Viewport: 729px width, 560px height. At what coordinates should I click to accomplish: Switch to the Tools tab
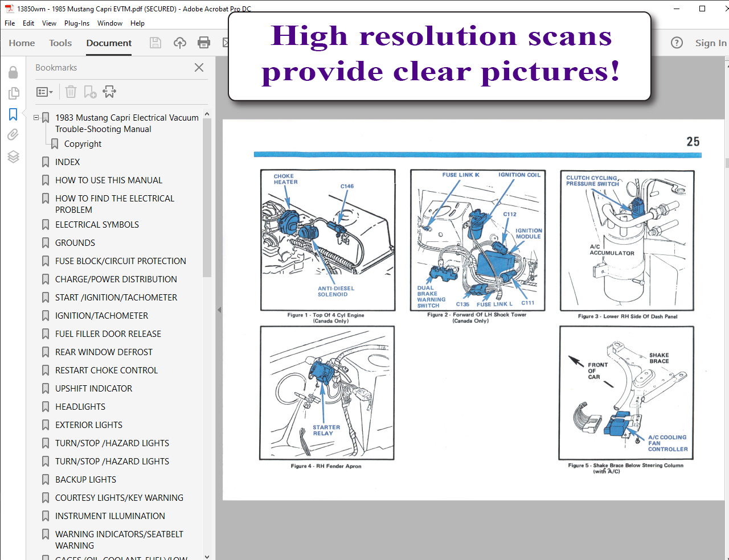pyautogui.click(x=60, y=43)
